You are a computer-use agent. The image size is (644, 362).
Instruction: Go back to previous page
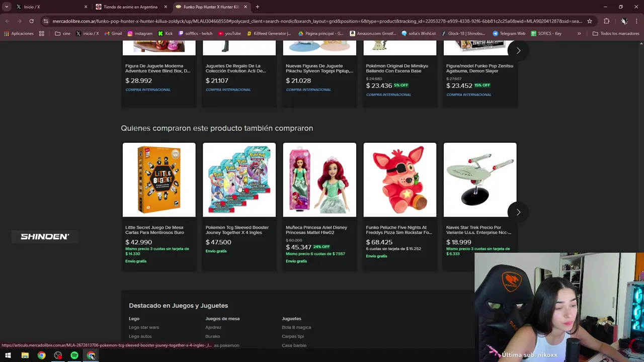8,21
